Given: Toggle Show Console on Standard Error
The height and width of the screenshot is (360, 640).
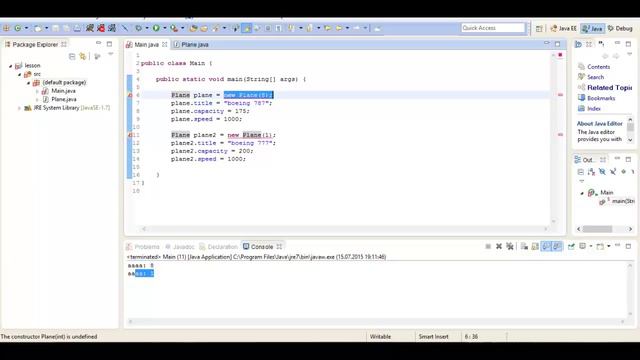Looking at the screenshot, I should (557, 246).
